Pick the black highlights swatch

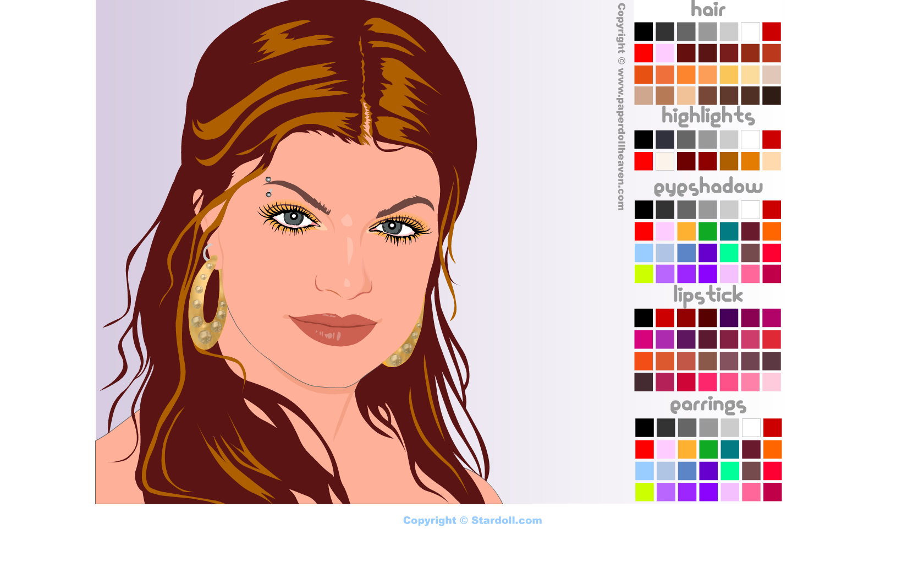[x=643, y=140]
